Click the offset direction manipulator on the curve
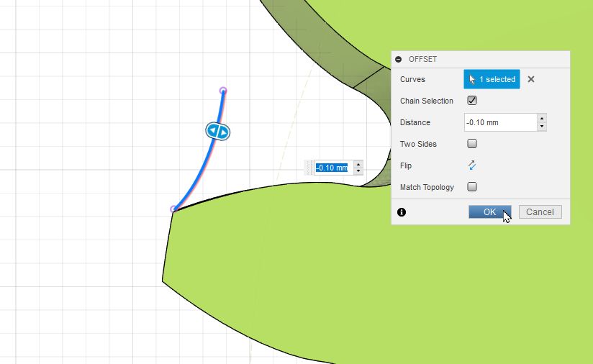This screenshot has height=364, width=593. pyautogui.click(x=217, y=131)
